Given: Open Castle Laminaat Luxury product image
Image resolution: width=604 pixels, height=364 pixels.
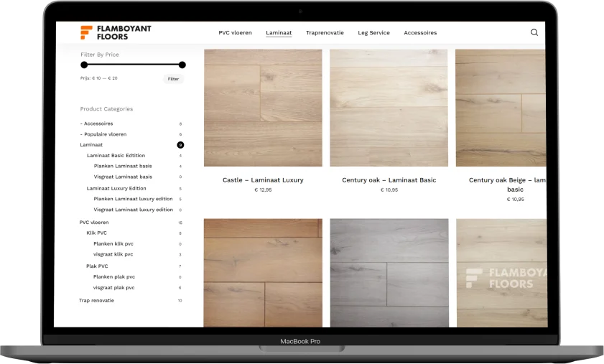Looking at the screenshot, I should [x=263, y=108].
